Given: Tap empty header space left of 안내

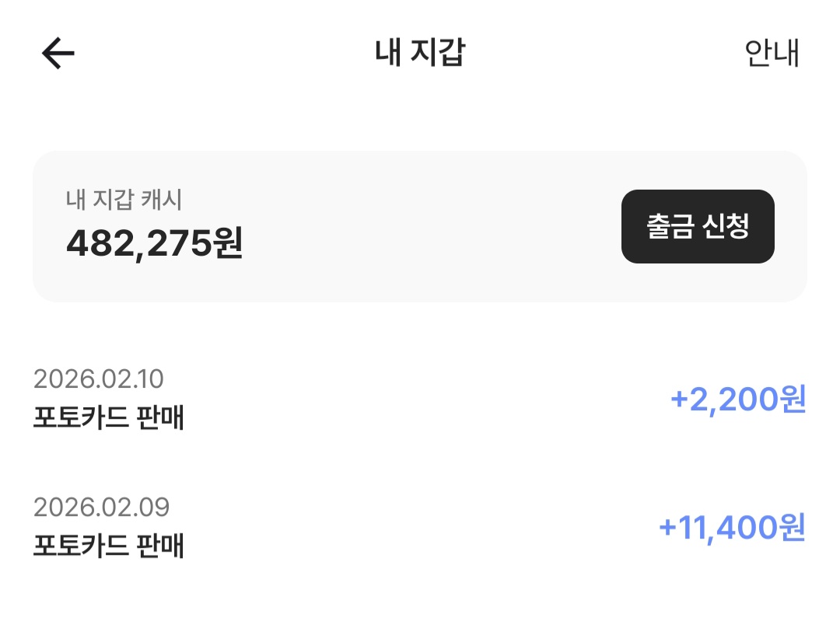Looking at the screenshot, I should 622,54.
